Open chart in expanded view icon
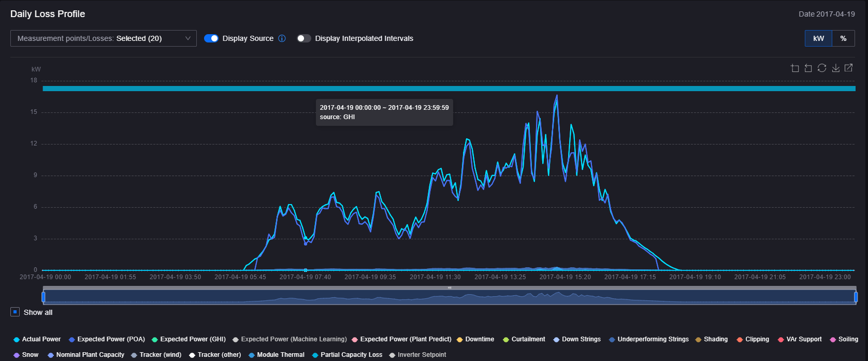The width and height of the screenshot is (868, 361). tap(848, 68)
